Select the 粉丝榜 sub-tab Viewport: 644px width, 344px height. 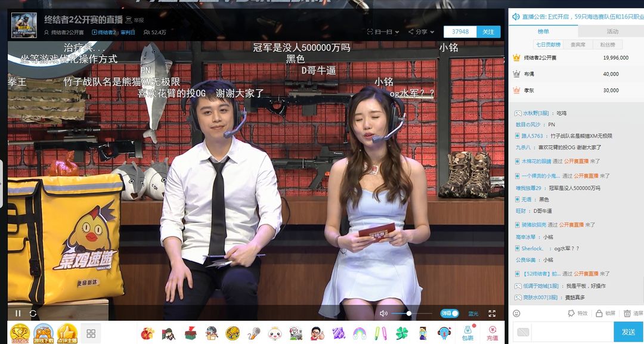click(608, 44)
